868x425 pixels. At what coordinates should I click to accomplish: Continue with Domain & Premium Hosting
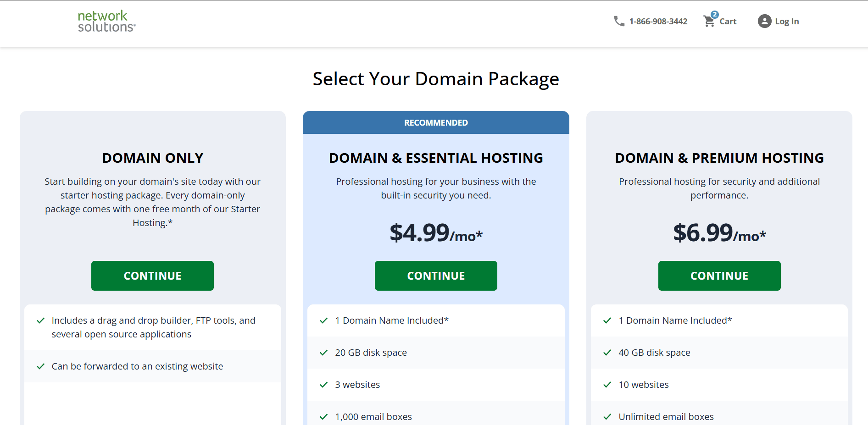coord(719,276)
